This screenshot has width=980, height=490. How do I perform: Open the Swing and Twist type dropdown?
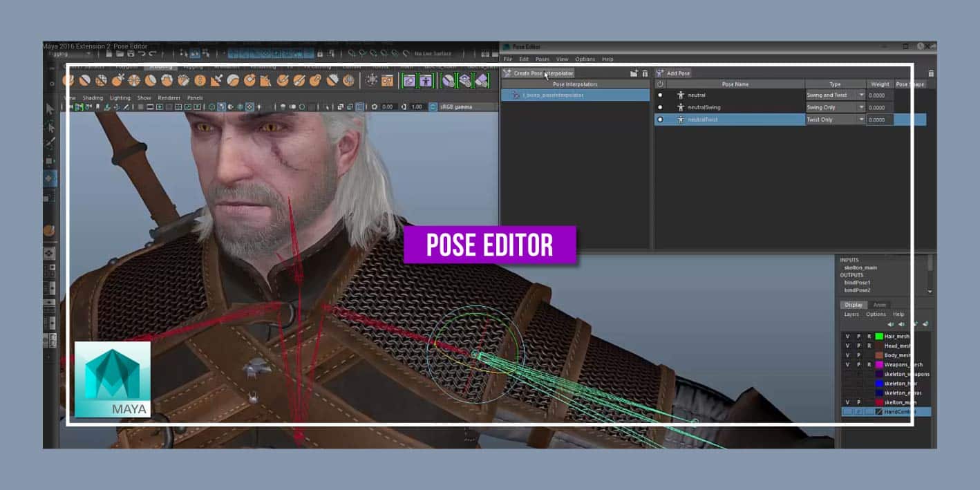[x=861, y=95]
